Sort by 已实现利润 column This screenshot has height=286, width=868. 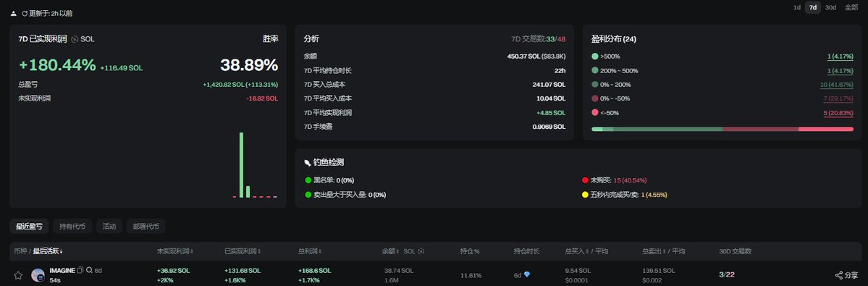point(243,251)
